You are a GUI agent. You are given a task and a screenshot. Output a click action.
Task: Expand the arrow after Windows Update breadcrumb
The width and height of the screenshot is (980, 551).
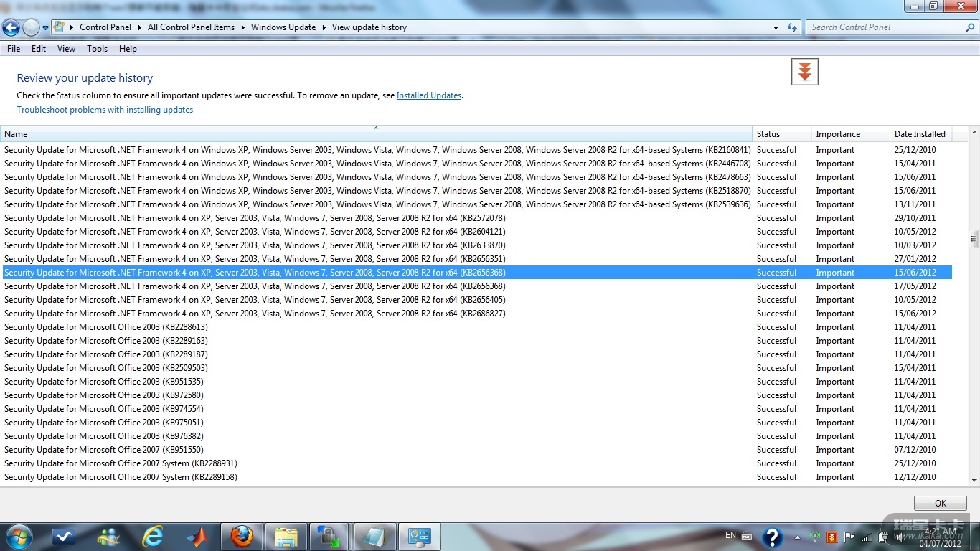click(324, 27)
